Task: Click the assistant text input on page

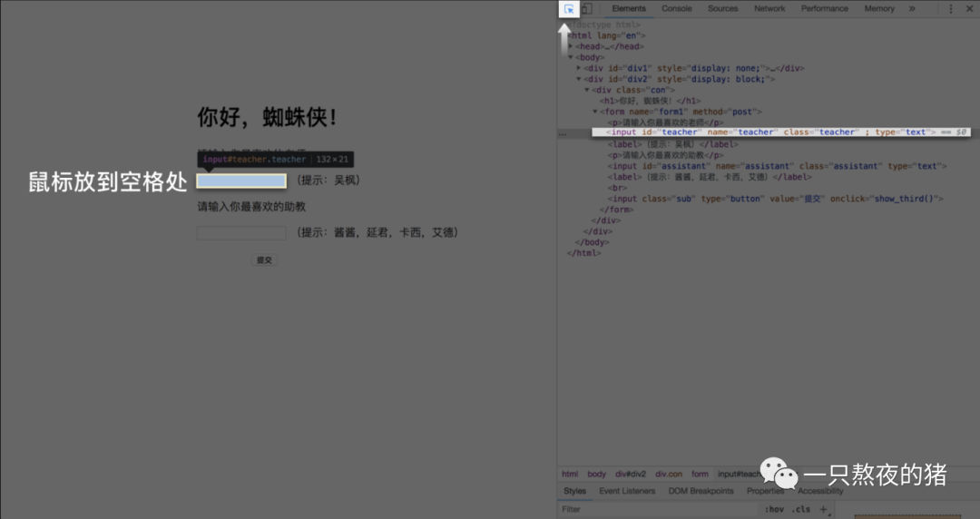Action: point(241,232)
